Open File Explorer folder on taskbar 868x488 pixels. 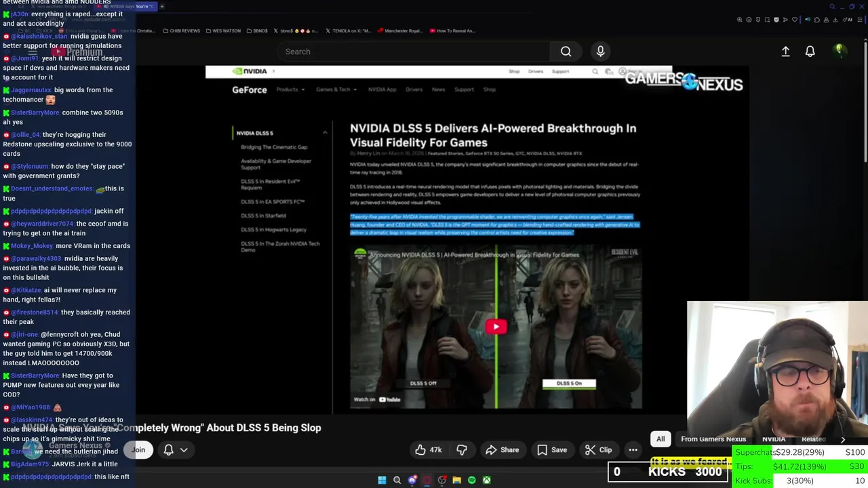point(457,480)
